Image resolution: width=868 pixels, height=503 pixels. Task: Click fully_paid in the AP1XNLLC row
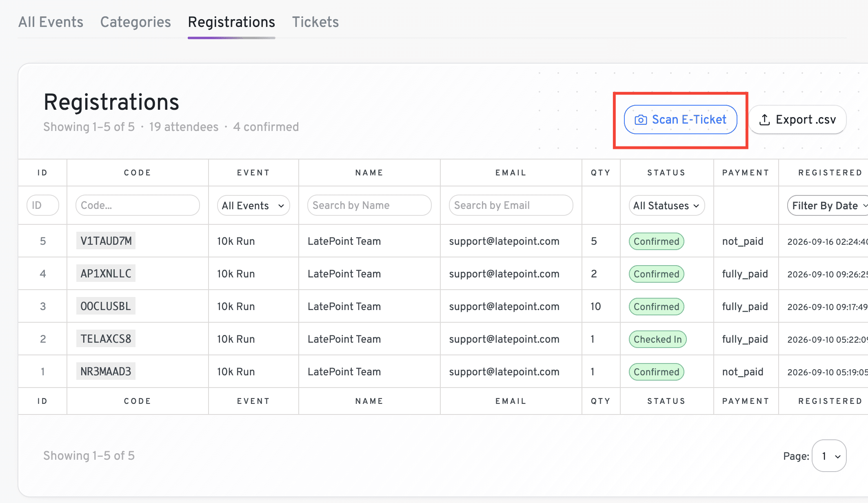[x=745, y=274]
